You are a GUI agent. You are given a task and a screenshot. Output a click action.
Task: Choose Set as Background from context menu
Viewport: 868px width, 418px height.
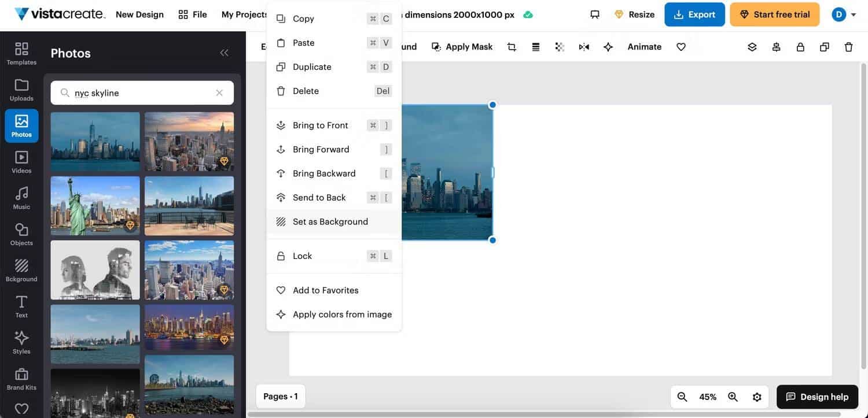click(x=330, y=221)
